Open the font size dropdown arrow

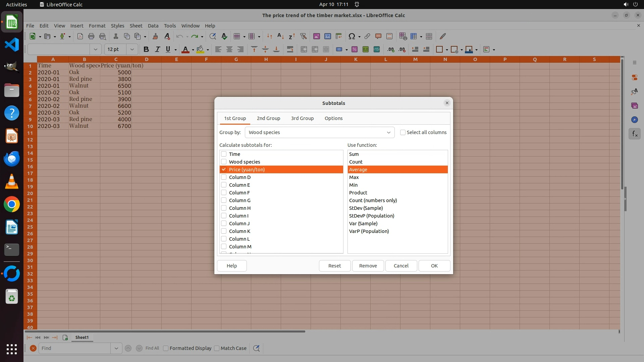pyautogui.click(x=132, y=50)
